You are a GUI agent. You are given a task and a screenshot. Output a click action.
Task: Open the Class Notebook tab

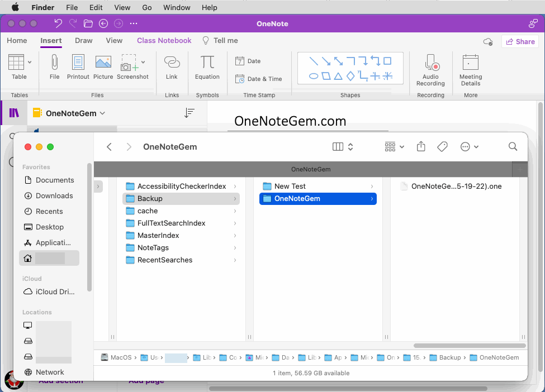coord(164,41)
